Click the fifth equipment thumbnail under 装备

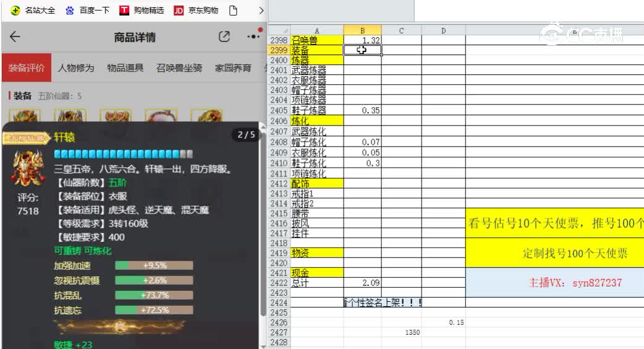(x=206, y=115)
